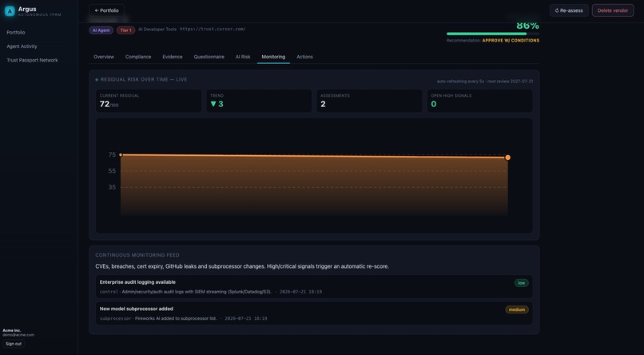This screenshot has height=355, width=644.
Task: Switch to the AI Risk tab
Action: pyautogui.click(x=243, y=57)
